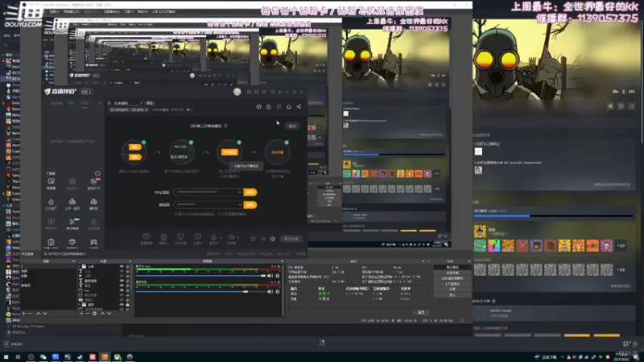Open the scissors clip tool in the toolbox
This screenshot has width=644, height=362.
click(x=72, y=222)
